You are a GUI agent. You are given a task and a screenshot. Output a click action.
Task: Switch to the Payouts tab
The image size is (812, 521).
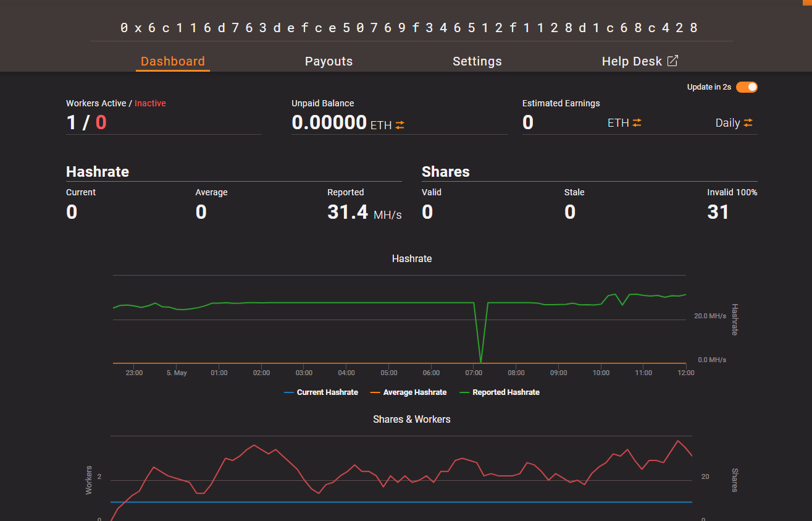[329, 61]
